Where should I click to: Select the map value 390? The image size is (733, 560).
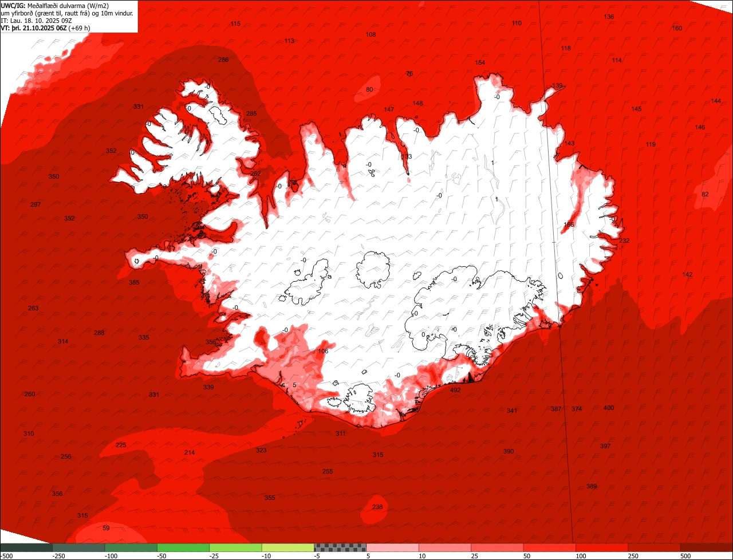click(x=509, y=451)
